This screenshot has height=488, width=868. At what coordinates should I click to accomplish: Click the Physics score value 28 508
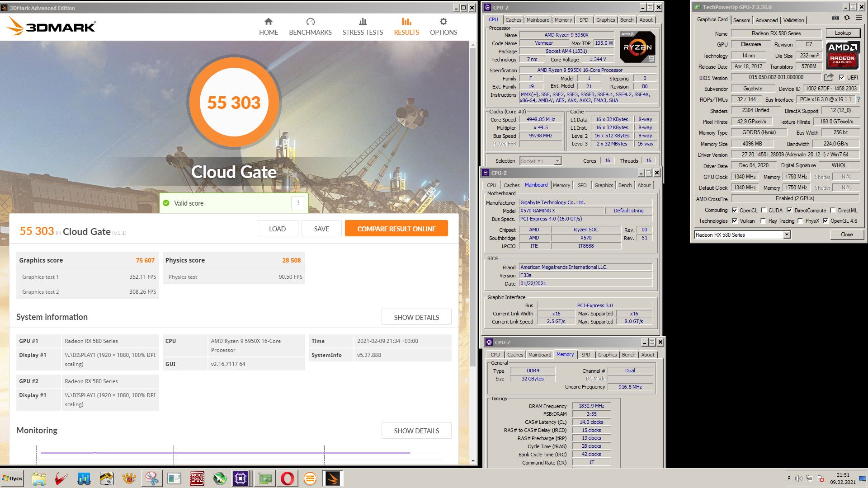291,260
